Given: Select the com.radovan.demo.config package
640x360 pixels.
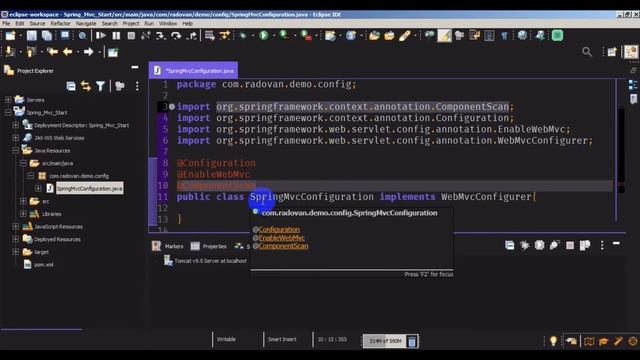Looking at the screenshot, I should tap(79, 176).
